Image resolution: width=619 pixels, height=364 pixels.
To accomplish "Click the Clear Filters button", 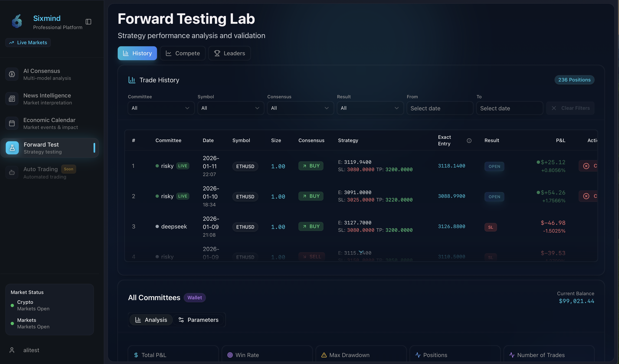I will [x=570, y=108].
